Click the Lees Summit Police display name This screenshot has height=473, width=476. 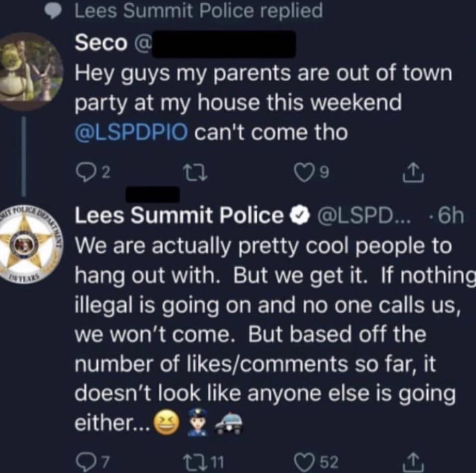pos(179,216)
